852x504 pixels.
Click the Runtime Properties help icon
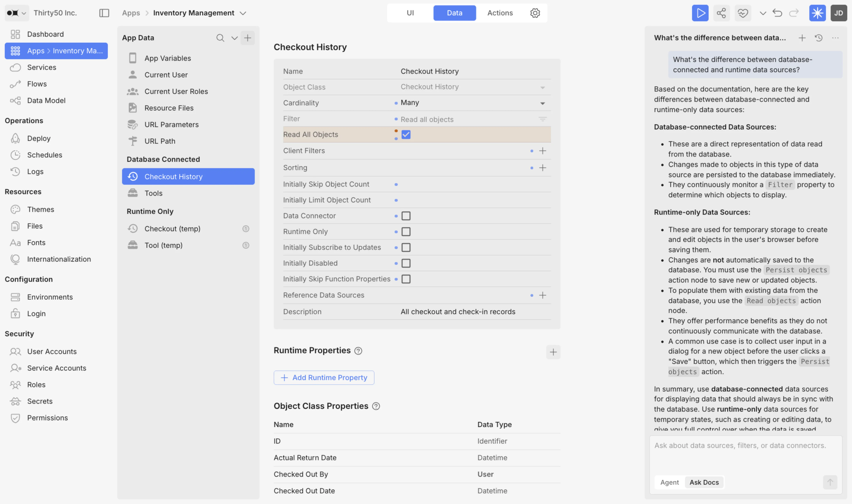click(358, 351)
